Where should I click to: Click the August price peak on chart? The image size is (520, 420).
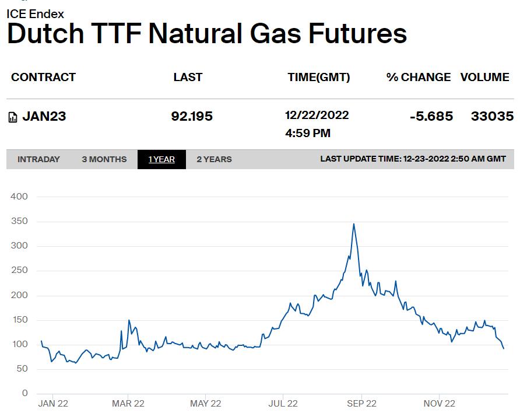(x=354, y=224)
